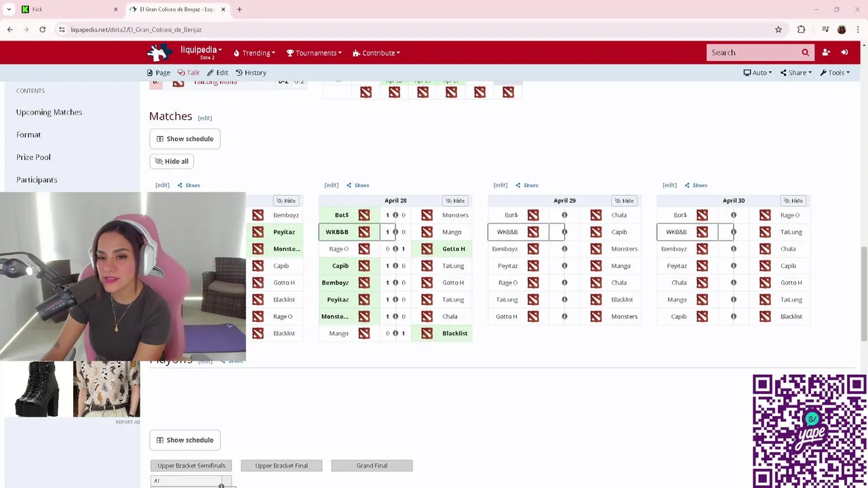Screen dimensions: 868x488
Task: Open new browser tab
Action: 239,9
